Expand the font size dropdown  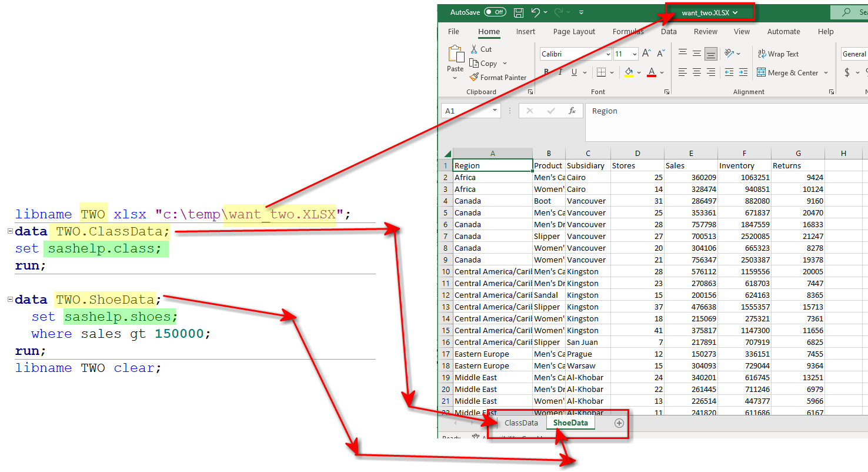pyautogui.click(x=634, y=54)
